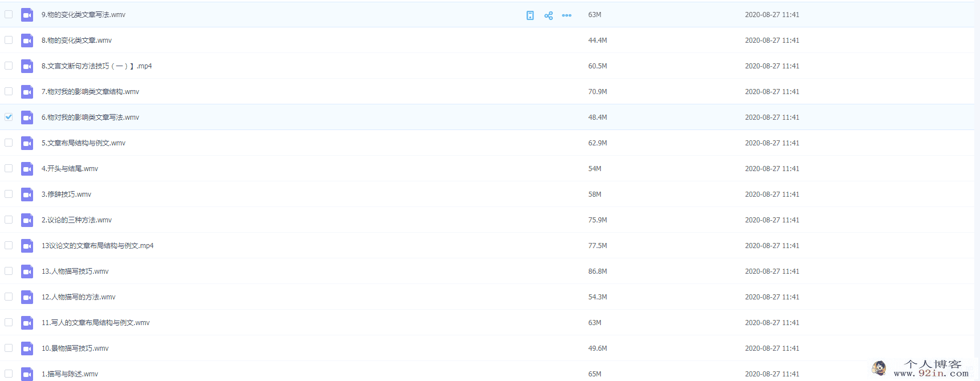Click the video icon of 1.描写与陈述.wmv
The image size is (980, 381).
point(27,374)
